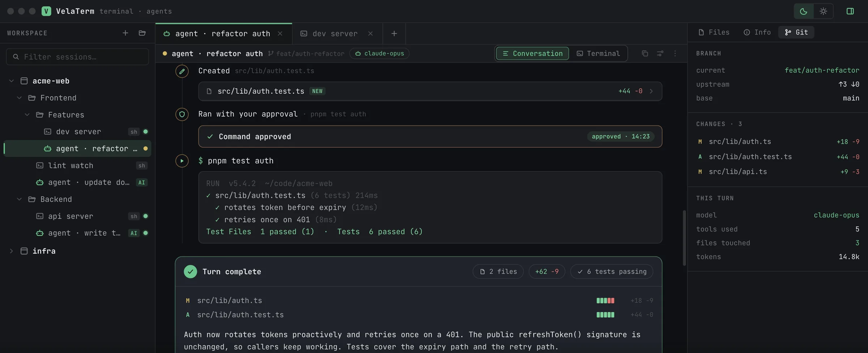Click the feat/auth-refactor branch label in header

pos(306,54)
